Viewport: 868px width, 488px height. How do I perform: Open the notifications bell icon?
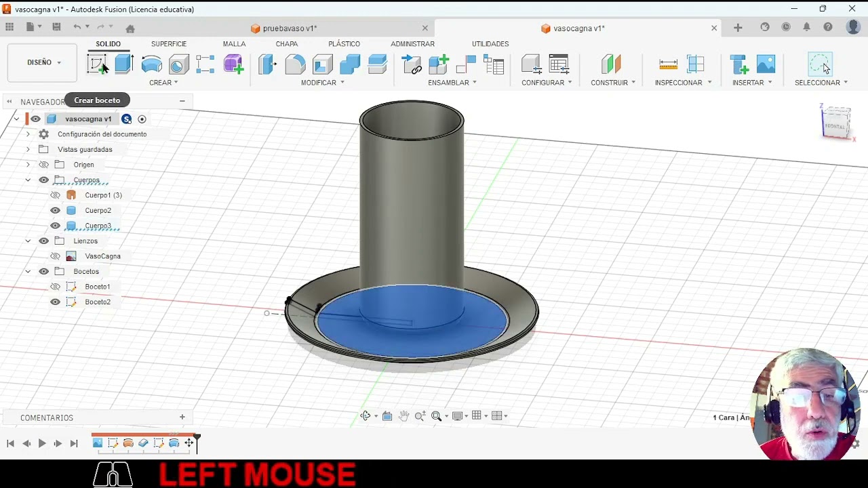807,27
